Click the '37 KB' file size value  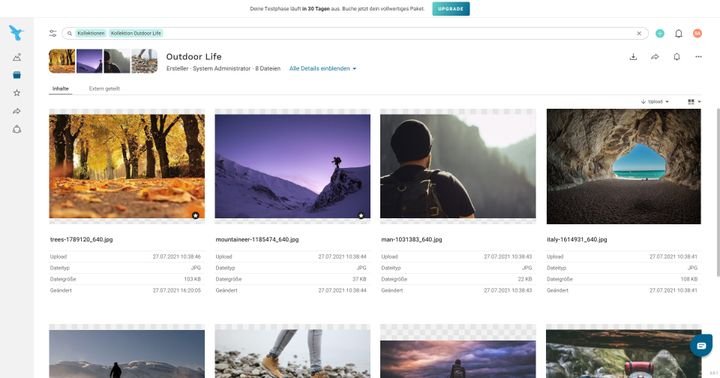(x=360, y=279)
